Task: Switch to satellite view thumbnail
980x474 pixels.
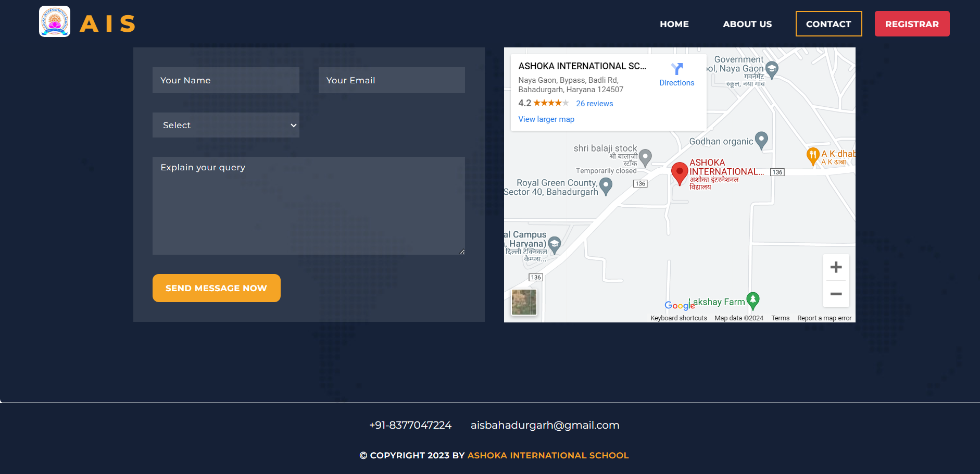Action: (524, 302)
